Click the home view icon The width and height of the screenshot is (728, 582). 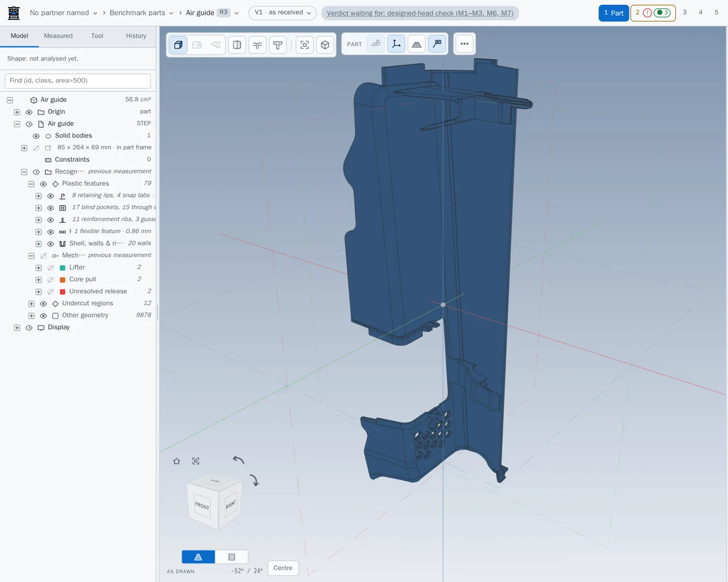click(x=177, y=461)
